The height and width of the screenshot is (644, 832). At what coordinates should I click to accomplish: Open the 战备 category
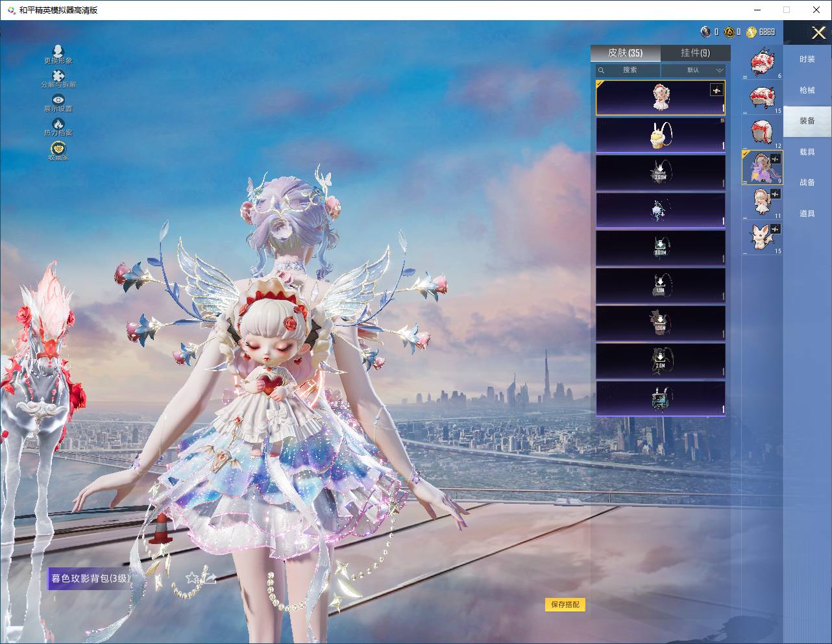pos(807,182)
